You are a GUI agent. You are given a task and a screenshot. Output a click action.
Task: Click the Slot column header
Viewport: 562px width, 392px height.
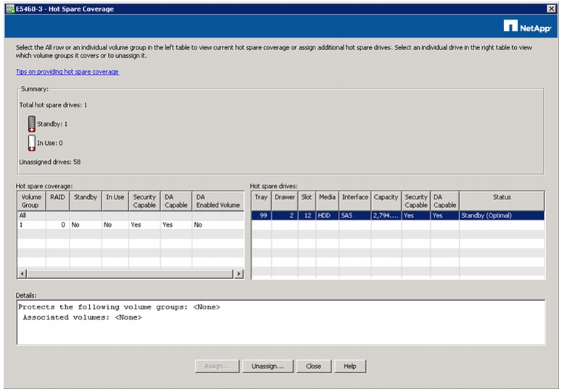click(307, 201)
